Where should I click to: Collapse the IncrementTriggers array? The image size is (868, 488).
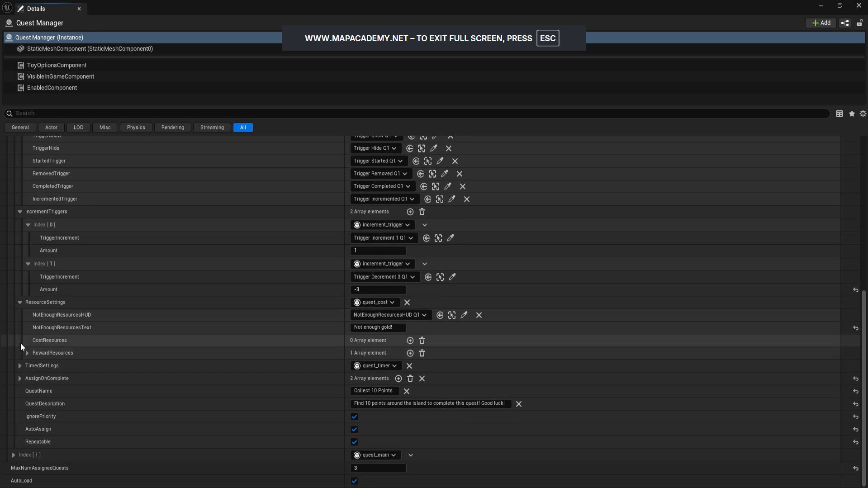[x=20, y=212]
